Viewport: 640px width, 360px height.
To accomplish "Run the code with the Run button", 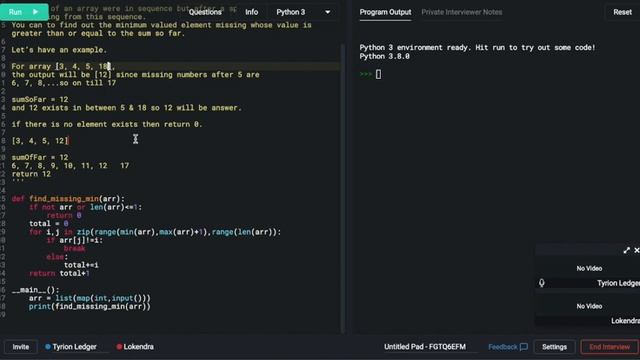I will pyautogui.click(x=24, y=12).
